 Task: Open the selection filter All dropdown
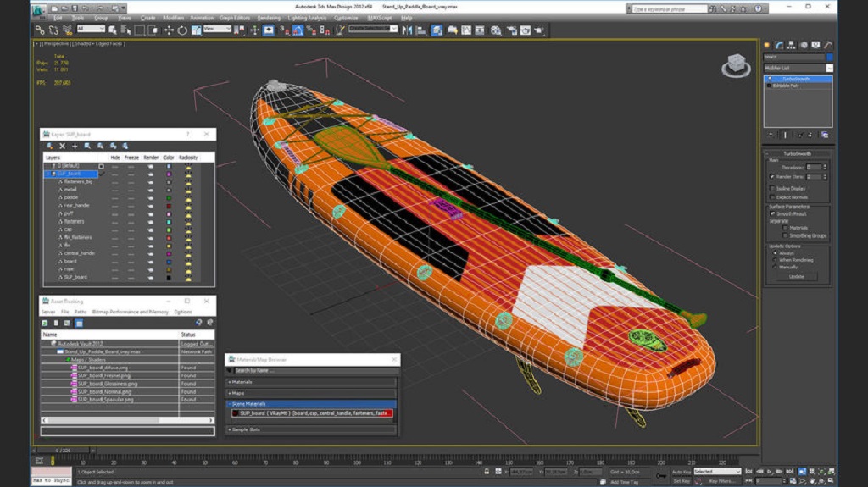pos(92,29)
